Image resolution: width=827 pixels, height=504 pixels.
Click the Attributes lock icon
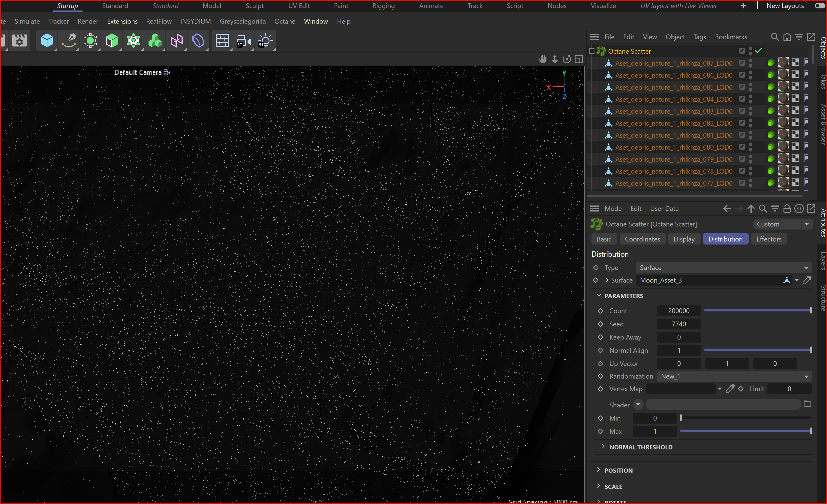(x=787, y=209)
